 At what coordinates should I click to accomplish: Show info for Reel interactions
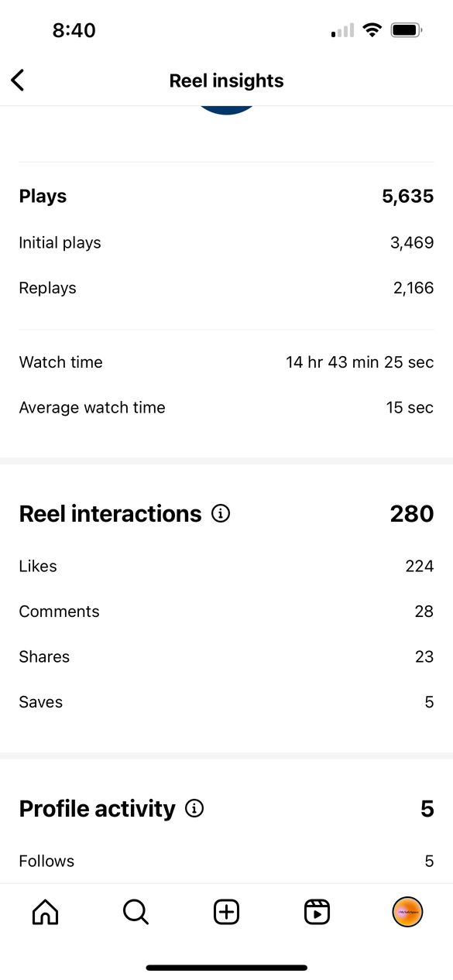coord(221,514)
